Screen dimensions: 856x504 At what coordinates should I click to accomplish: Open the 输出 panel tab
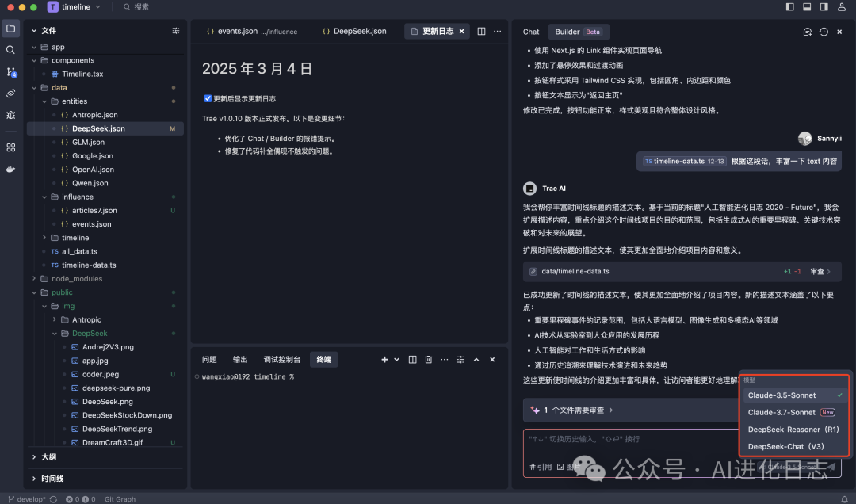(240, 359)
